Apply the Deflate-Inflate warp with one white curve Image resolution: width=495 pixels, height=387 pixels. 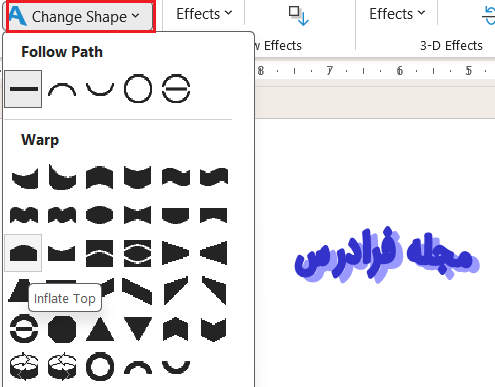[100, 253]
